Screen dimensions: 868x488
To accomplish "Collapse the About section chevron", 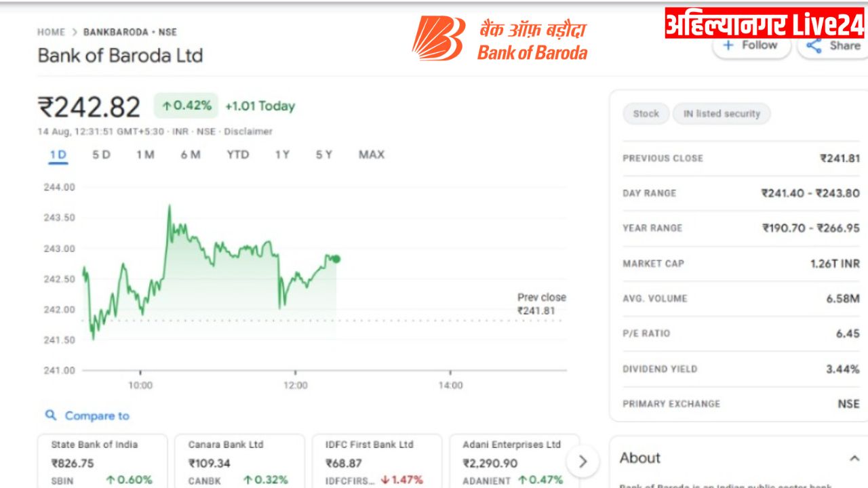I will (854, 458).
